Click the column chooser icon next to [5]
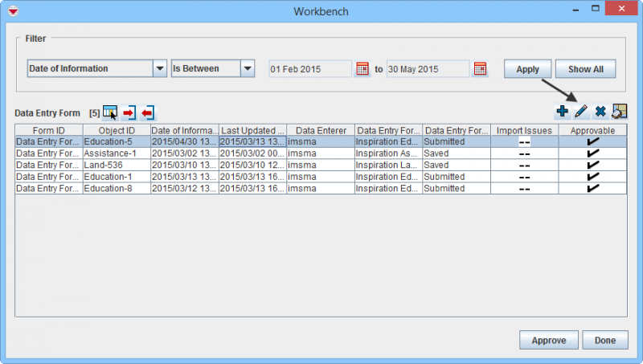The image size is (643, 364). pyautogui.click(x=110, y=112)
